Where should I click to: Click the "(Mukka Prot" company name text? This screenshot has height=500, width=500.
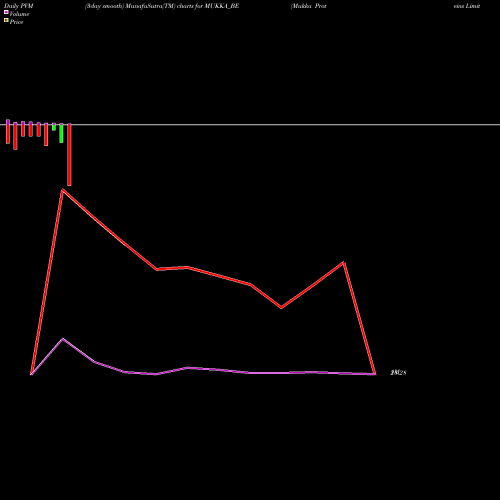[308, 6]
